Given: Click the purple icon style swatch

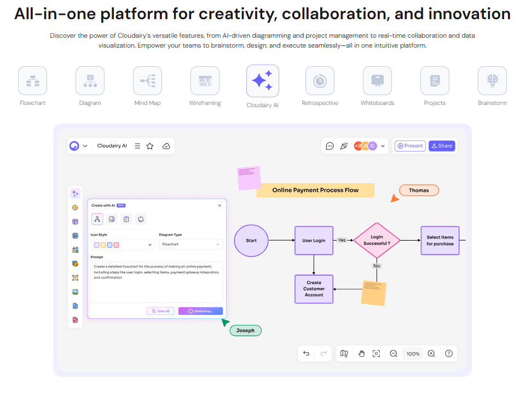Looking at the screenshot, I should tap(97, 245).
